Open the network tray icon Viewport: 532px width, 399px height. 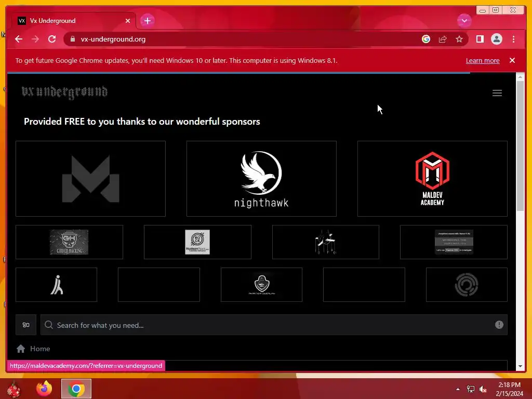click(471, 389)
